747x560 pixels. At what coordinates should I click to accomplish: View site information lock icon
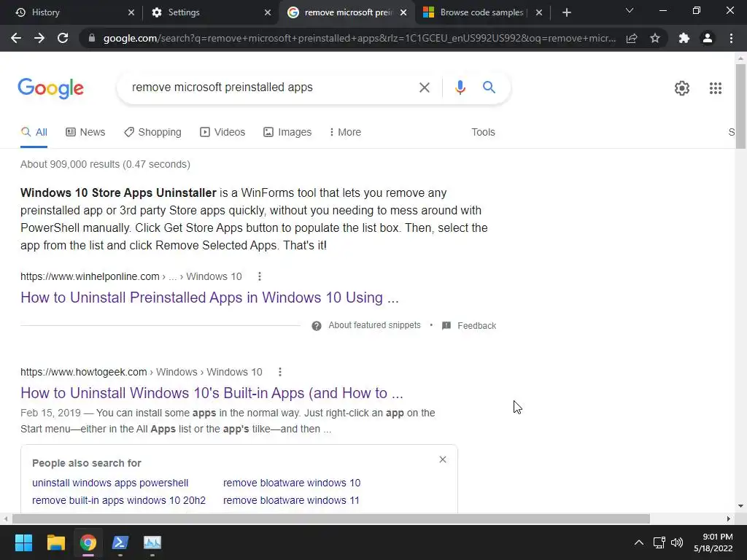pyautogui.click(x=92, y=38)
